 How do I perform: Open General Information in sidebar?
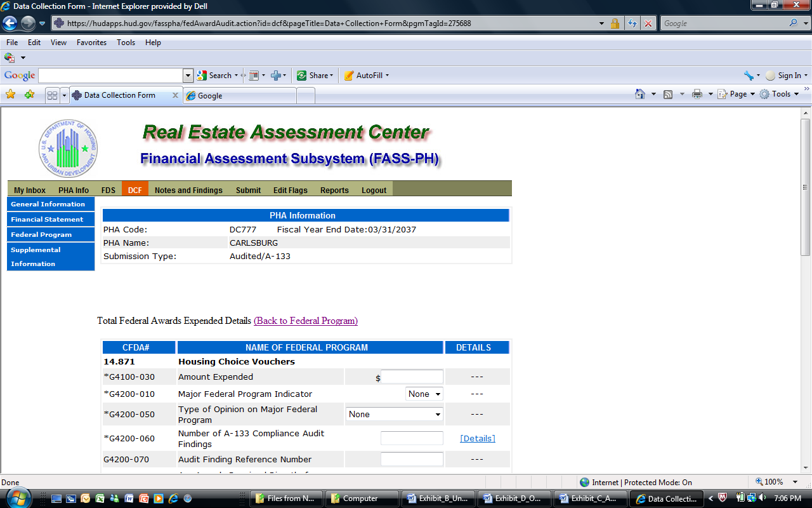51,204
